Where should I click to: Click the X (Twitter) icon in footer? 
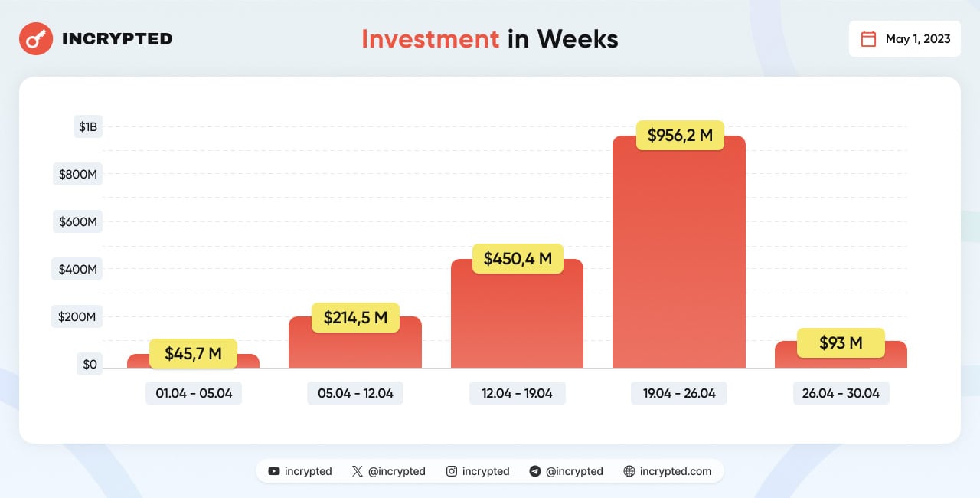pyautogui.click(x=358, y=471)
